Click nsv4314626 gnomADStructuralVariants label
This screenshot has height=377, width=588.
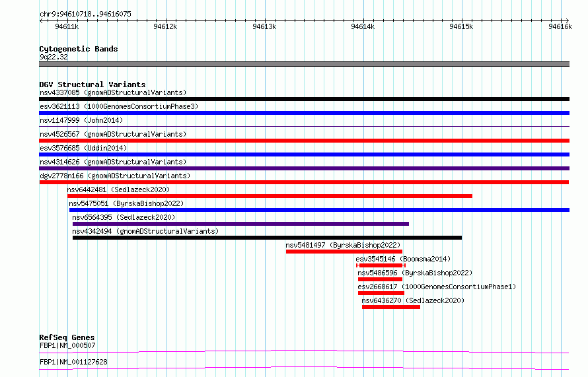[113, 162]
